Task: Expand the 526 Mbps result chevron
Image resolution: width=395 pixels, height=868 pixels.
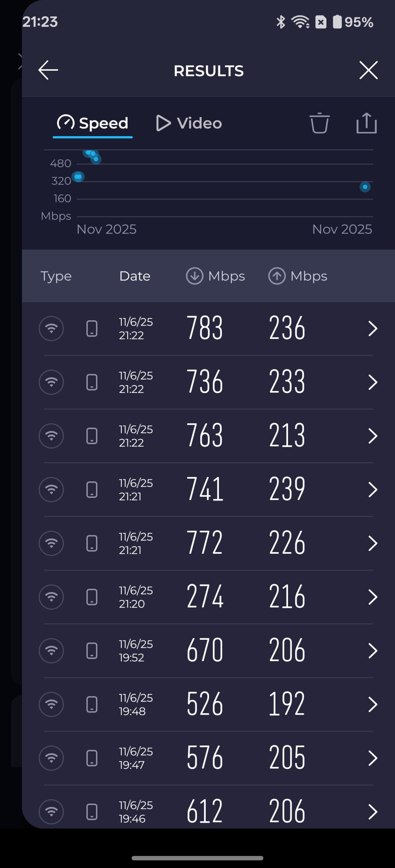Action: coord(372,704)
